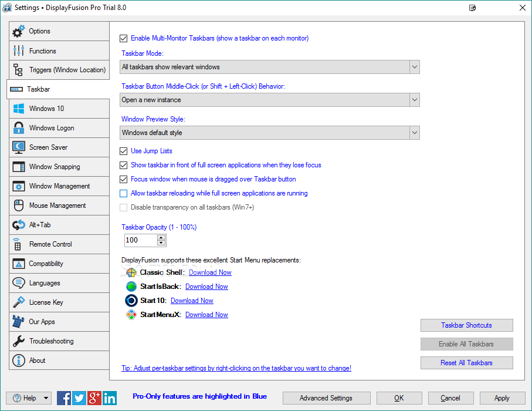The image size is (532, 411).
Task: Click the Windows Logon padlock icon
Action: tap(19, 128)
